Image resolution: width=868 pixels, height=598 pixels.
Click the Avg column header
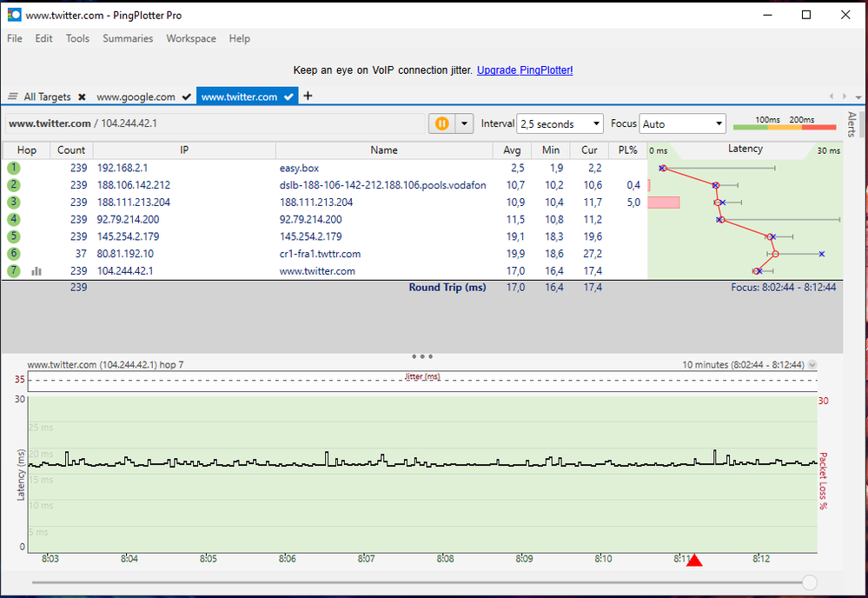[x=512, y=150]
